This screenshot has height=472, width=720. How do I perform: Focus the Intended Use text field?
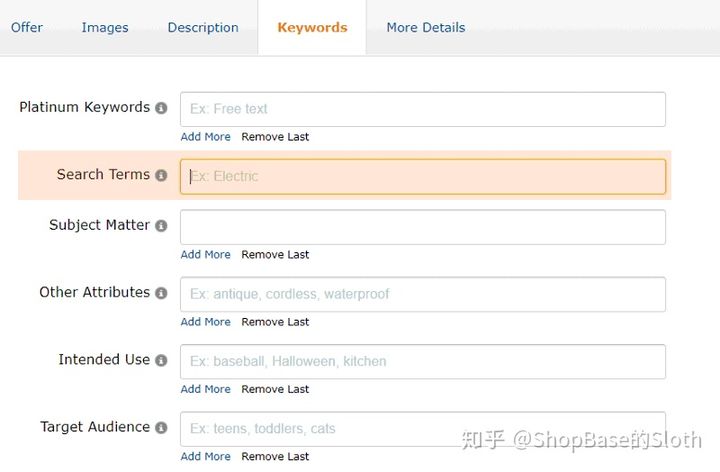(x=422, y=361)
